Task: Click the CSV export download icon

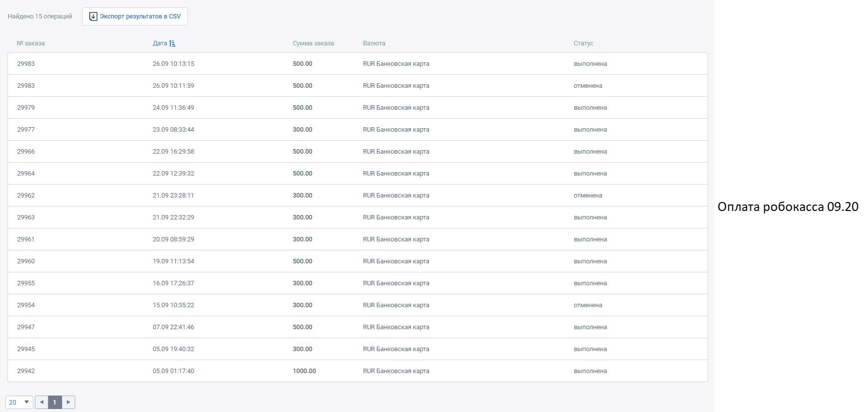Action: (93, 16)
